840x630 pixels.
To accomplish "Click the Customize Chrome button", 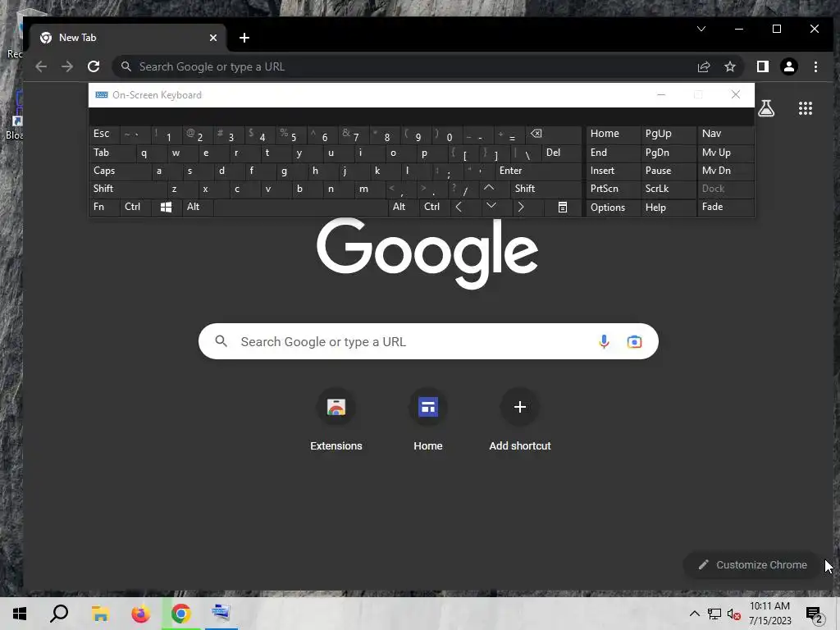I will click(753, 564).
